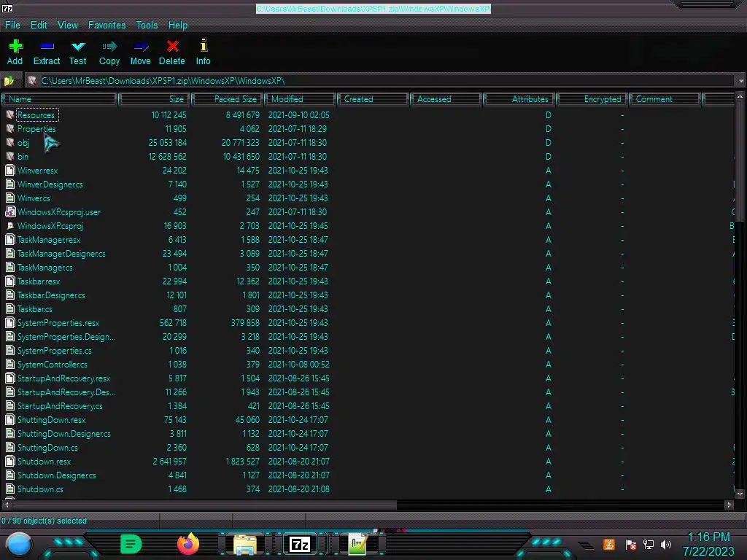The image size is (747, 560).
Task: Click the 7z app icon in title bar
Action: tap(7, 8)
